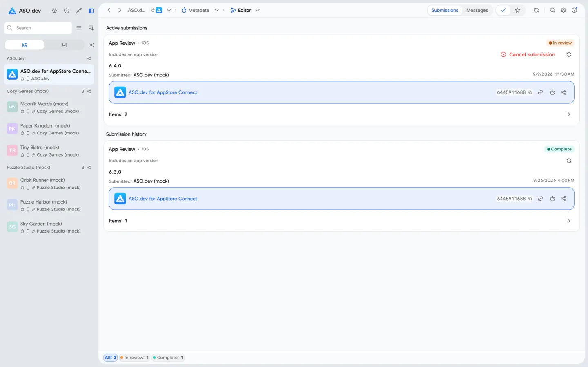Filter by Complete: 1 chip
Screen dimensions: 588x367
point(168,358)
